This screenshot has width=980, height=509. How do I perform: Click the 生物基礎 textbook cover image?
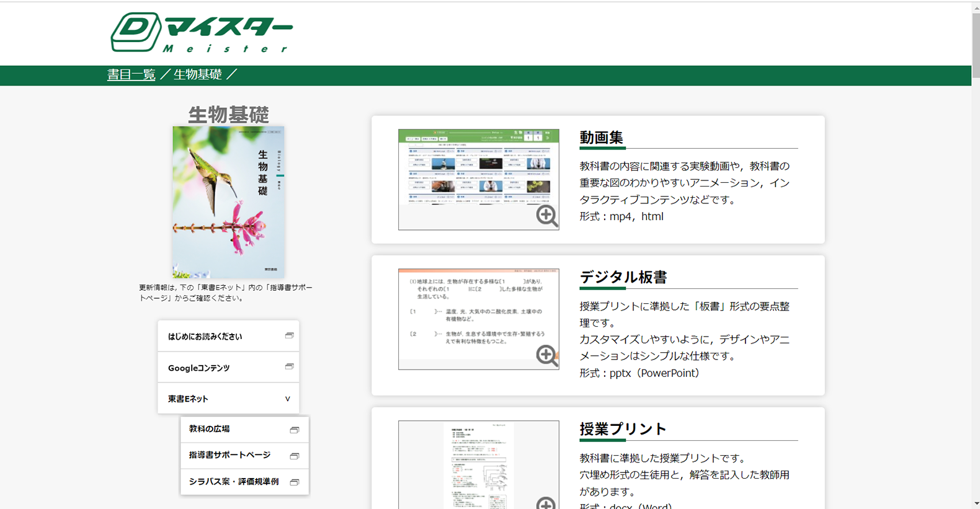[228, 202]
